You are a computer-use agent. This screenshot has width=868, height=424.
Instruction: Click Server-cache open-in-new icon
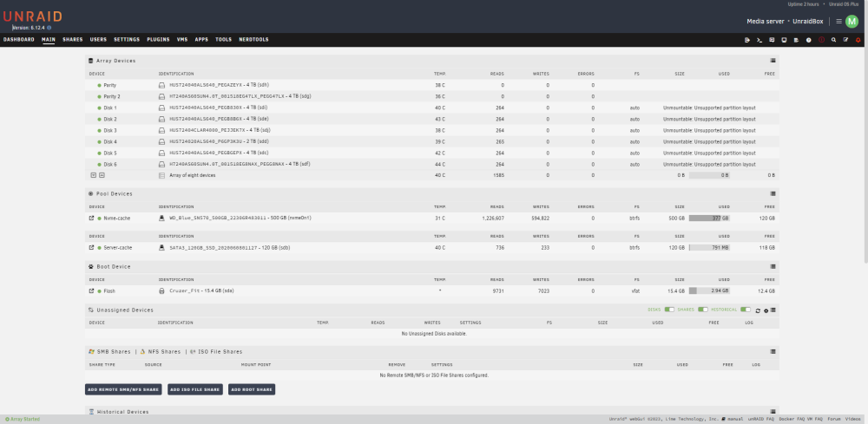91,248
